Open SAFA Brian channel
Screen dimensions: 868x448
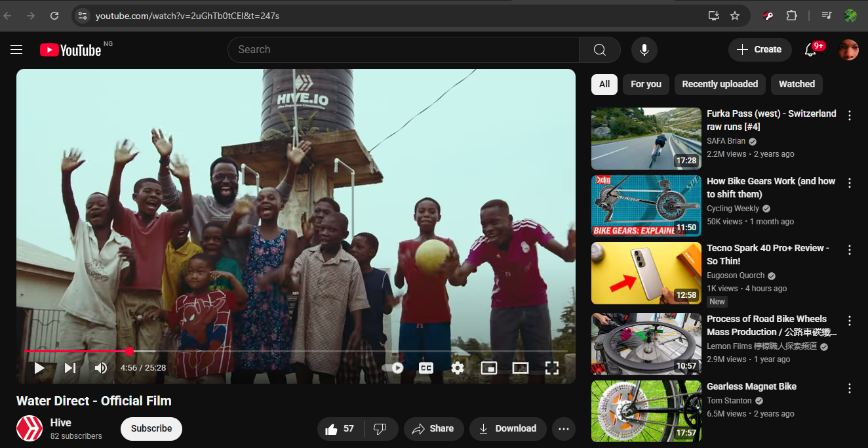coord(726,141)
